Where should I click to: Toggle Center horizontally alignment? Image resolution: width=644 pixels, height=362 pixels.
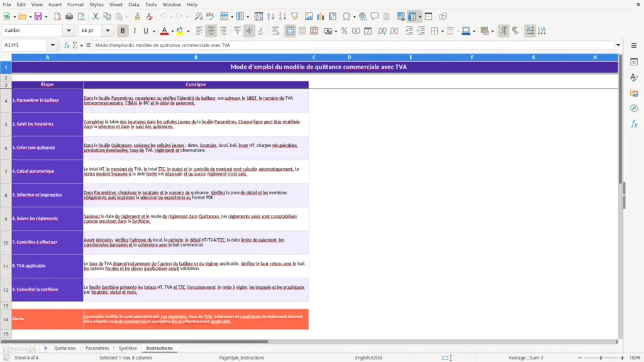click(x=211, y=31)
